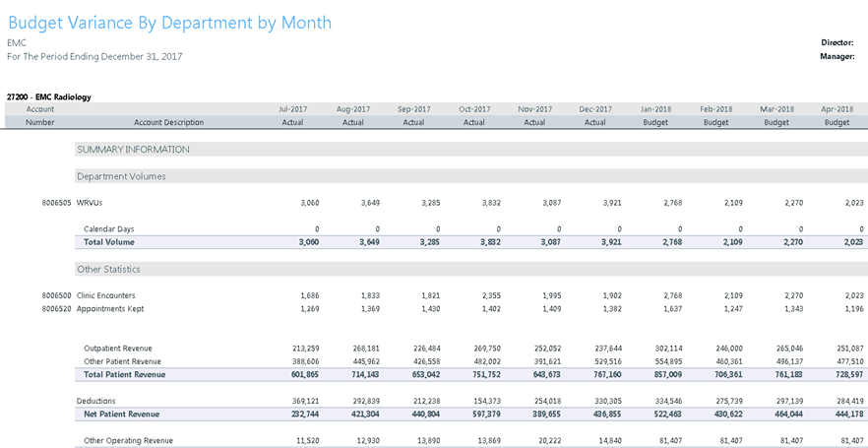Click the Apr-2018 column header
Image resolution: width=868 pixels, height=448 pixels.
tap(837, 109)
